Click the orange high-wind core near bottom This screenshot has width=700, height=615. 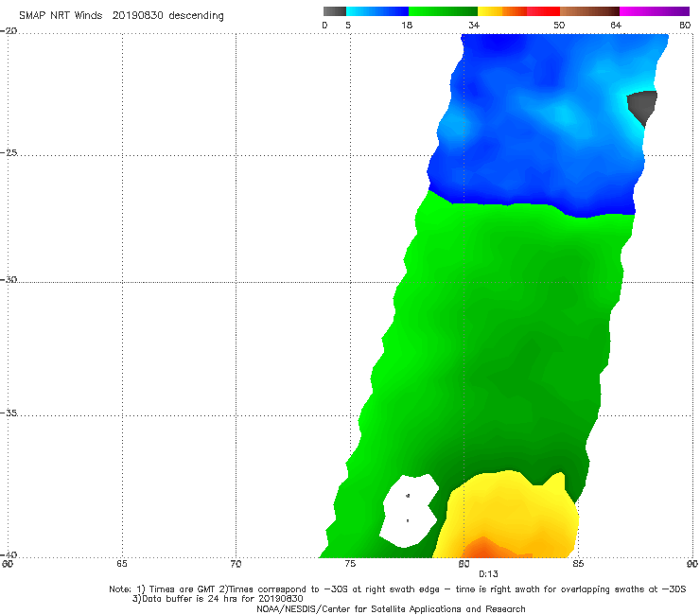coord(486,550)
